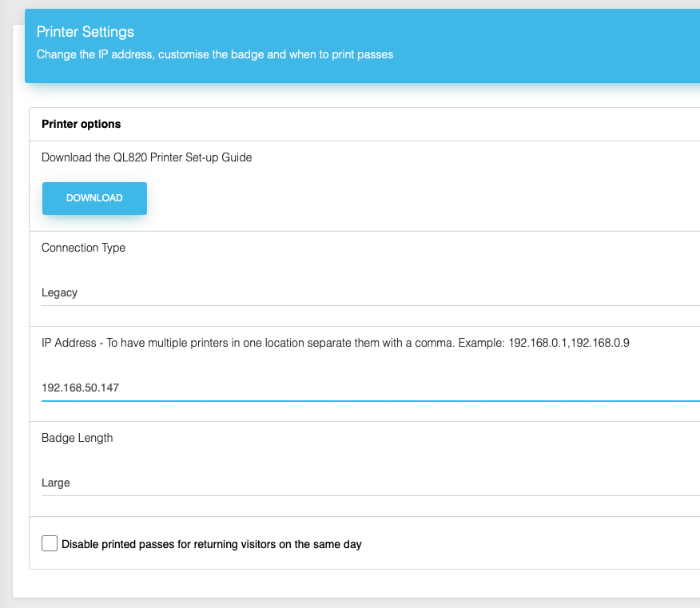The height and width of the screenshot is (608, 700).
Task: Open the Badge Length dropdown showing Large
Action: pyautogui.click(x=371, y=483)
